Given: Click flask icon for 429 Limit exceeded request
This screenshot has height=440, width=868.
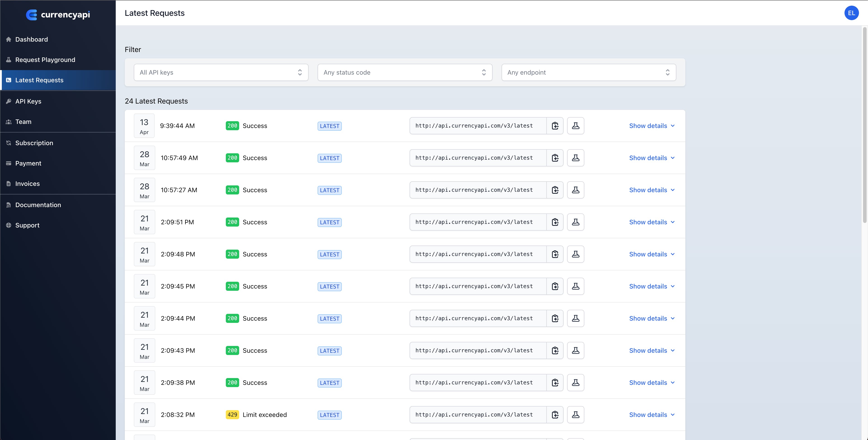Looking at the screenshot, I should (x=576, y=415).
